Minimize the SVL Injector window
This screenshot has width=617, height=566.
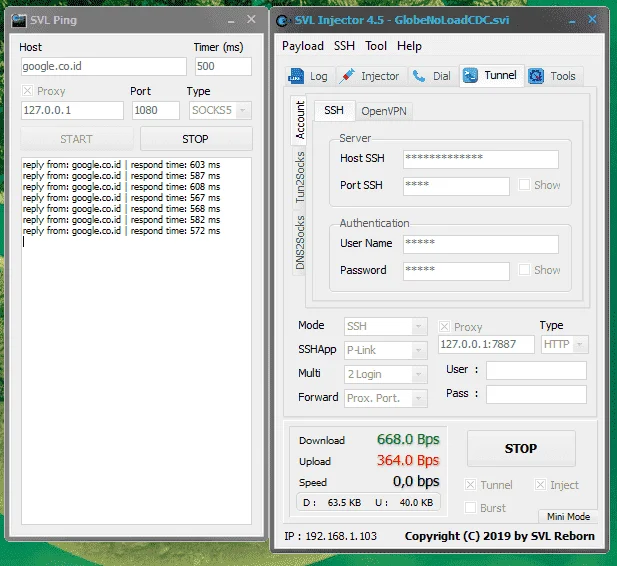(572, 20)
